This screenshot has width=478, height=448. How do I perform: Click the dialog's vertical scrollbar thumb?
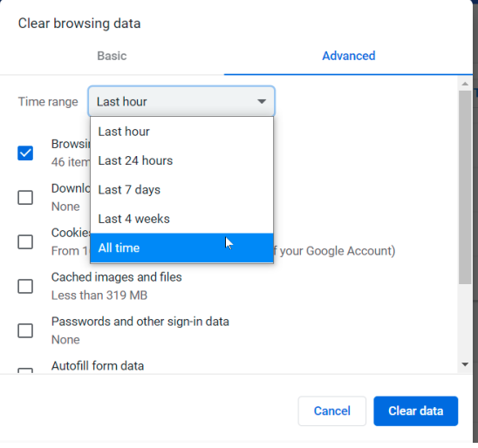pyautogui.click(x=465, y=187)
